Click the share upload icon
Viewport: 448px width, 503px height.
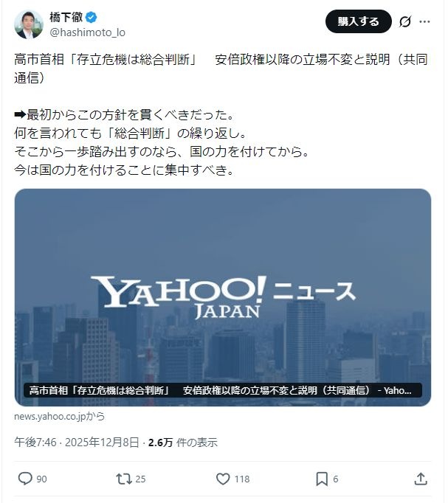(421, 479)
